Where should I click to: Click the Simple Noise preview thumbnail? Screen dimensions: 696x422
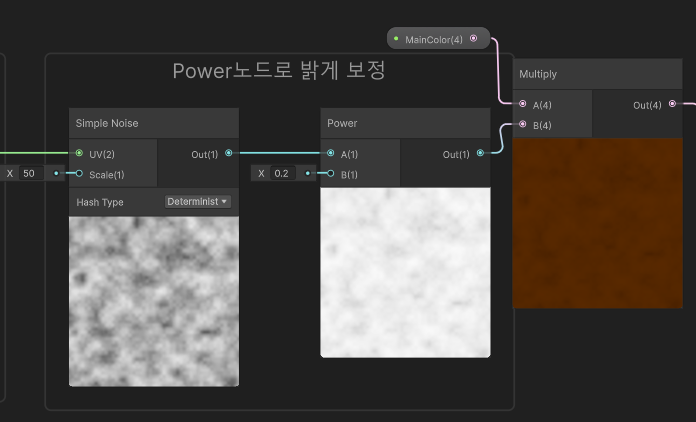click(154, 301)
